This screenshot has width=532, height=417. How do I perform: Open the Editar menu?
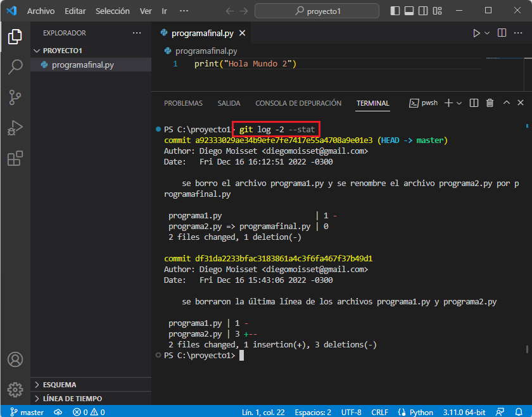(75, 11)
